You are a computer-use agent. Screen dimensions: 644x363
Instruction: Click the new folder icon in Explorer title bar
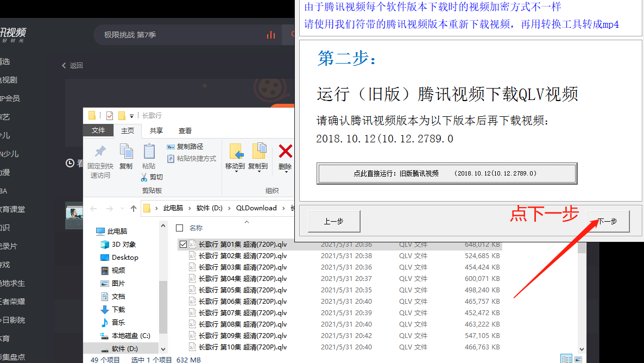pyautogui.click(x=122, y=116)
